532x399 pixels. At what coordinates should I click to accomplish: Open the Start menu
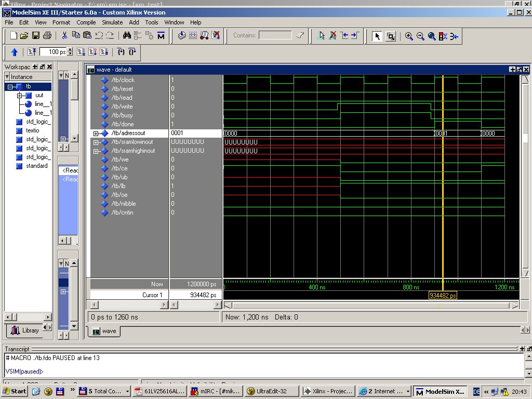(x=14, y=391)
